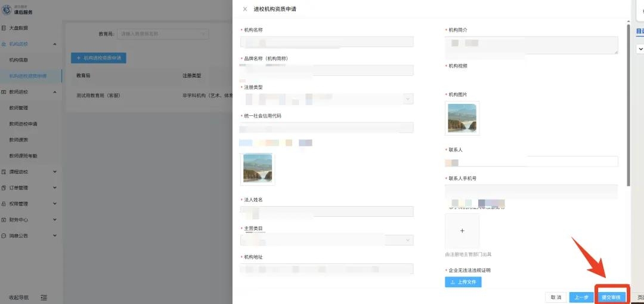Click the 提交审核 button
Image resolution: width=644 pixels, height=304 pixels.
tap(611, 297)
